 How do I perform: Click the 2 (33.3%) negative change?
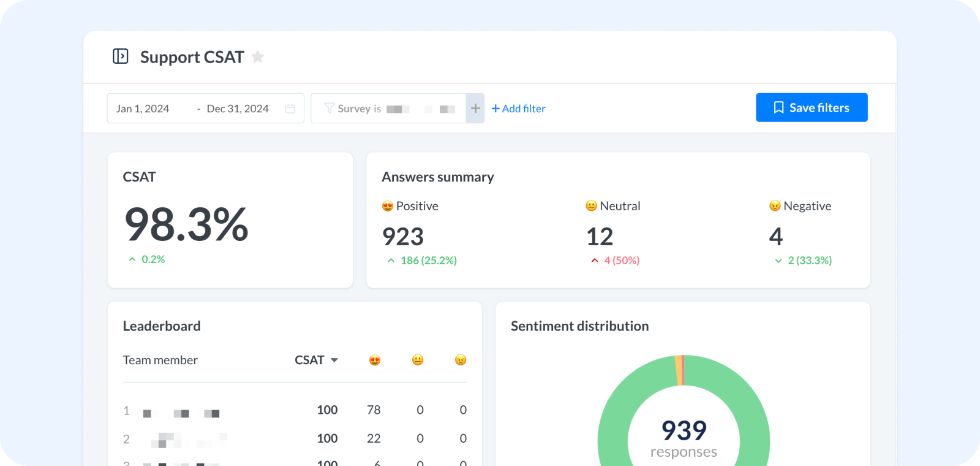803,261
